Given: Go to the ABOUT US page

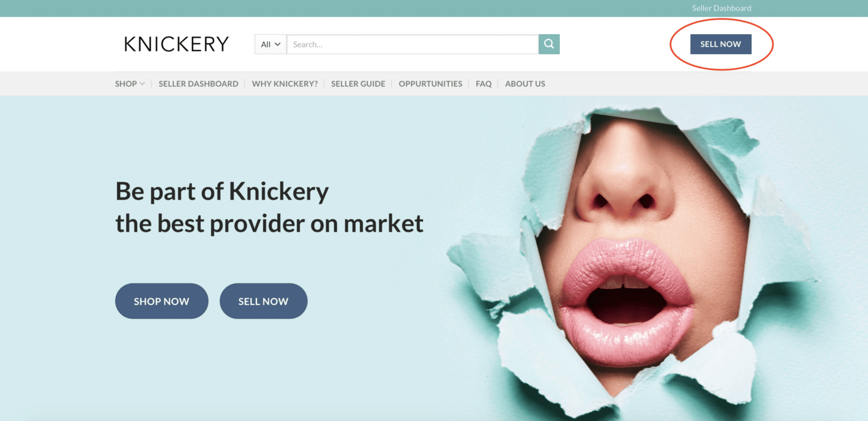Looking at the screenshot, I should tap(525, 84).
